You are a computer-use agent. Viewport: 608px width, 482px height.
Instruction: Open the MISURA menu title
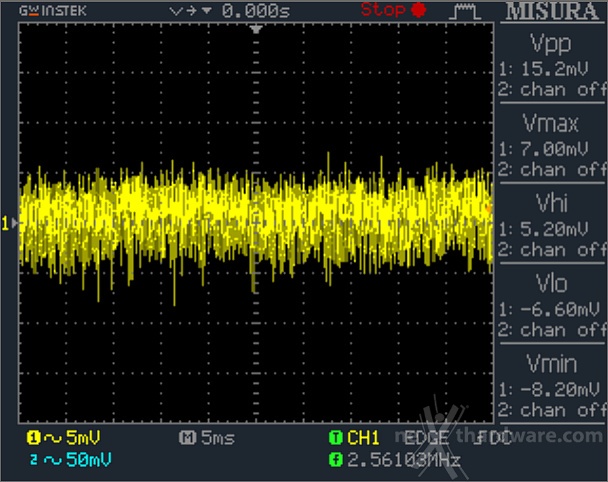(x=553, y=12)
